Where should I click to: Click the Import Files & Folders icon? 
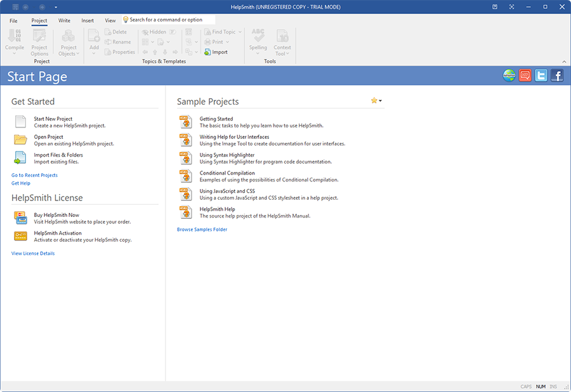point(20,157)
